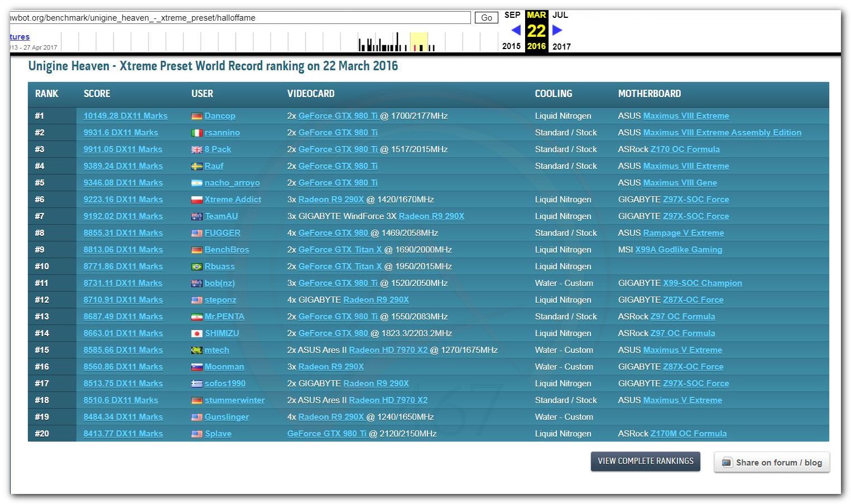
Task: Open the GeForce GTX Titan X link for Rbuass
Action: [x=340, y=266]
